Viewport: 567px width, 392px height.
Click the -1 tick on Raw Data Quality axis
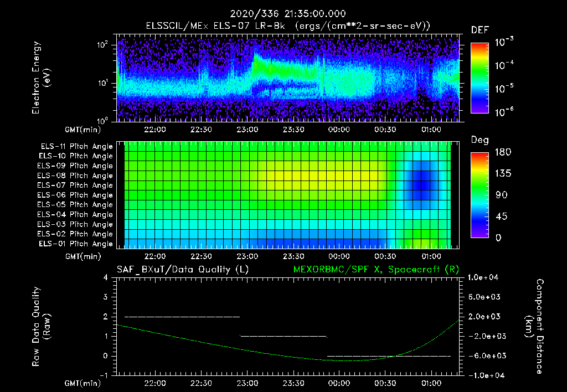(x=104, y=375)
